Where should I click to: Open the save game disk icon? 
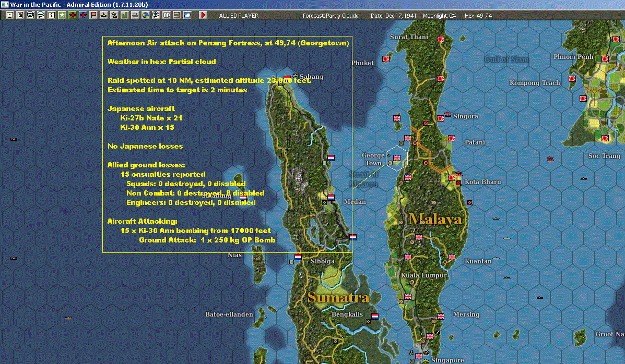(x=10, y=15)
